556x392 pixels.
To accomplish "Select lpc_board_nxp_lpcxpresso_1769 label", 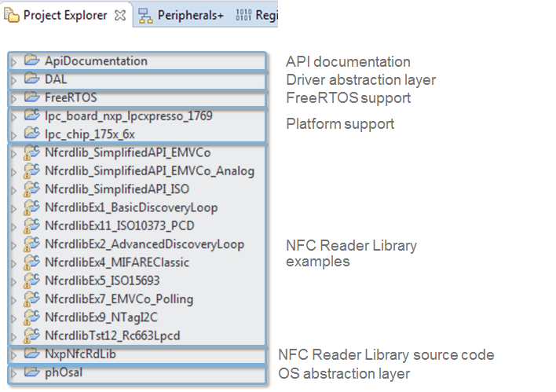I will [x=129, y=116].
